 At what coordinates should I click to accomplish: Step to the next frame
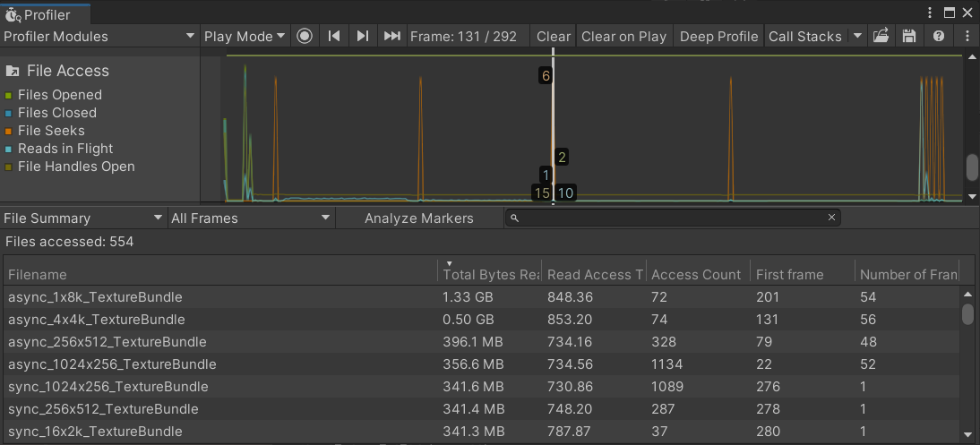363,37
